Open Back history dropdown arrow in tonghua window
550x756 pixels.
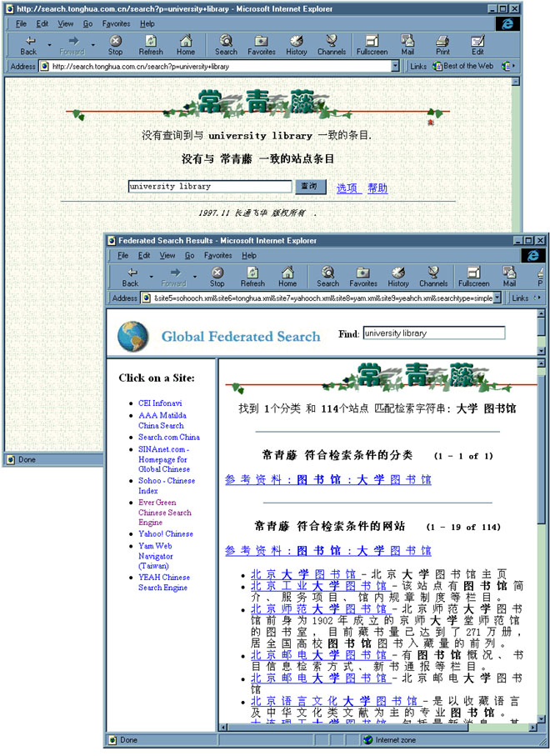(50, 45)
